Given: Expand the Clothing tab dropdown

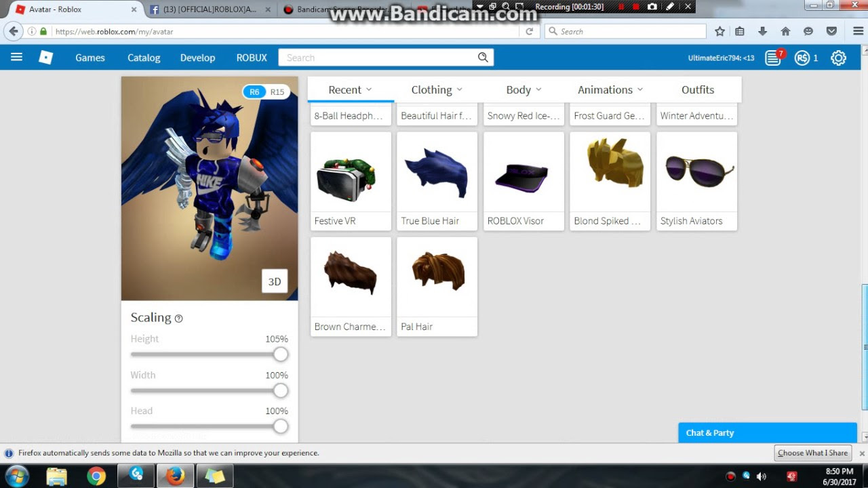Looking at the screenshot, I should (x=437, y=89).
